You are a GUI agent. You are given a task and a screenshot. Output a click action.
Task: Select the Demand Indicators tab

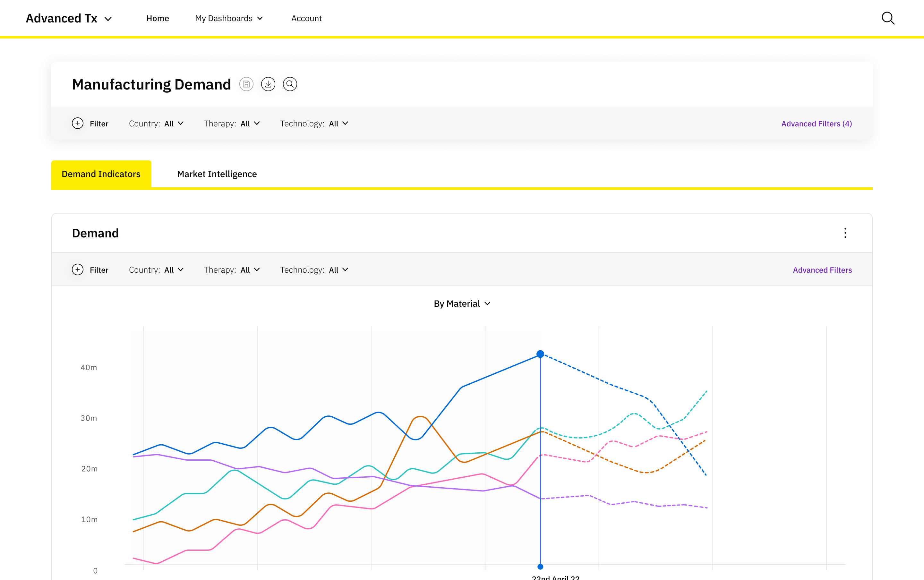[x=101, y=174]
